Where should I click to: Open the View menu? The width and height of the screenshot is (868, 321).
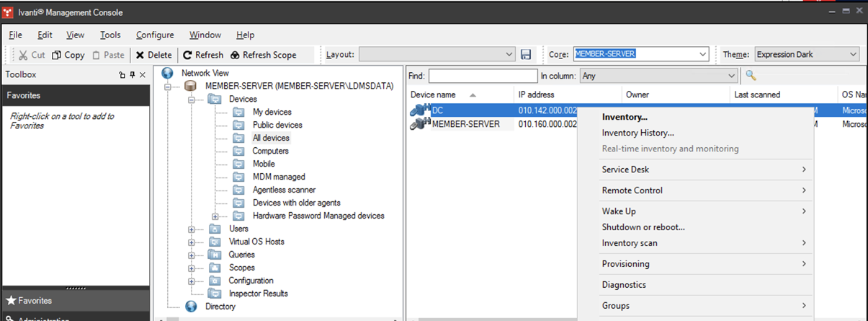pyautogui.click(x=75, y=35)
